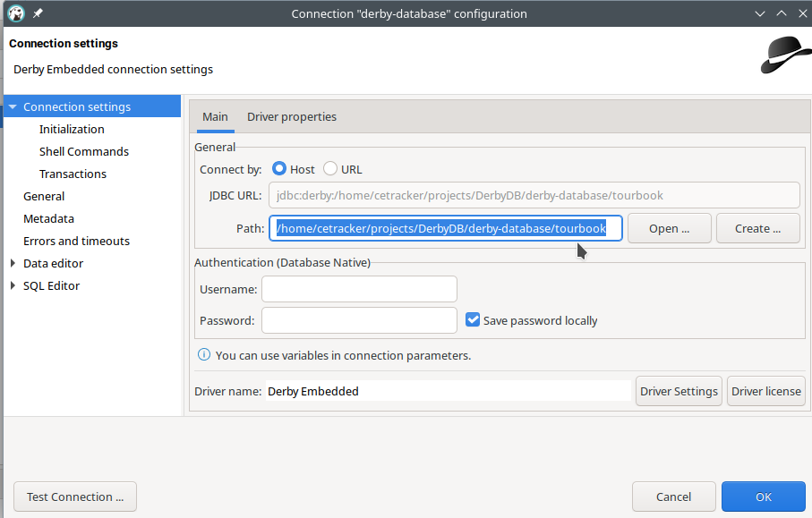Confirm with the OK button
This screenshot has width=812, height=518.
click(x=764, y=497)
